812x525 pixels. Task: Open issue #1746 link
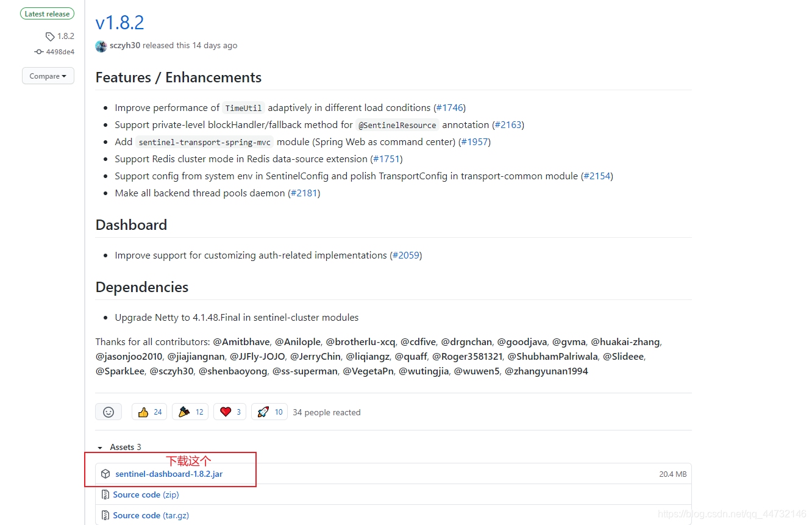pos(449,108)
